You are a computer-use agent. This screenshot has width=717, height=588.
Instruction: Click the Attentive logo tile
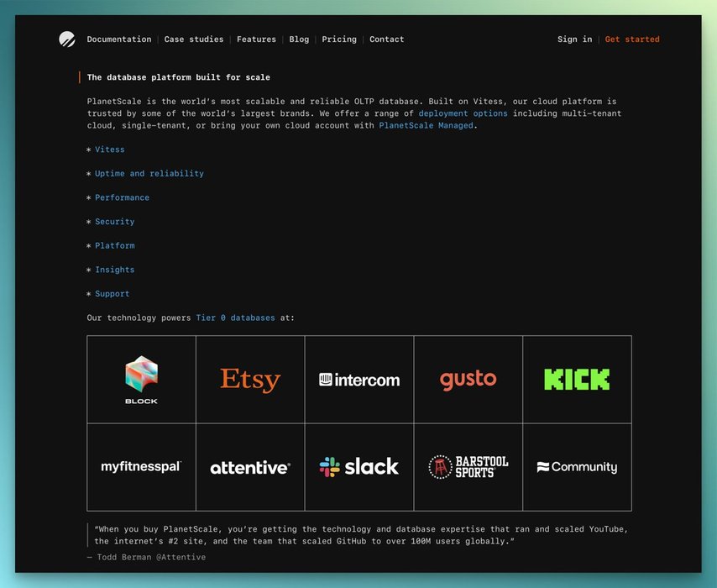click(250, 467)
